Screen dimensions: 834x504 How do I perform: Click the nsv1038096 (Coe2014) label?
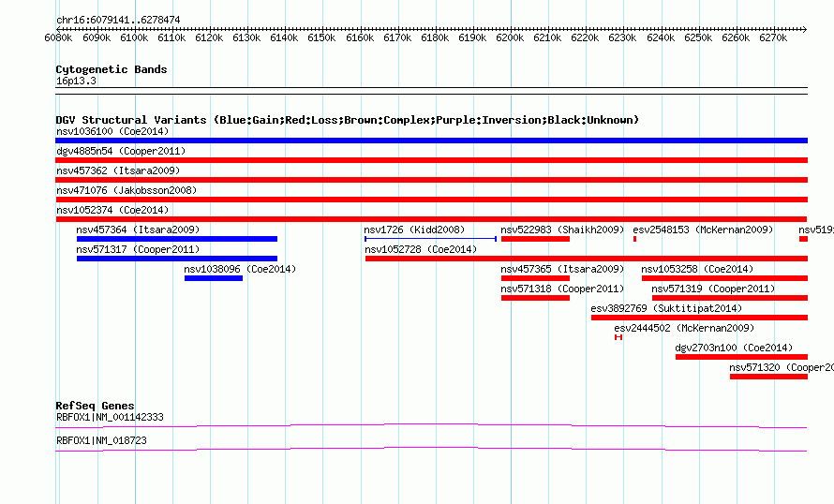[240, 269]
